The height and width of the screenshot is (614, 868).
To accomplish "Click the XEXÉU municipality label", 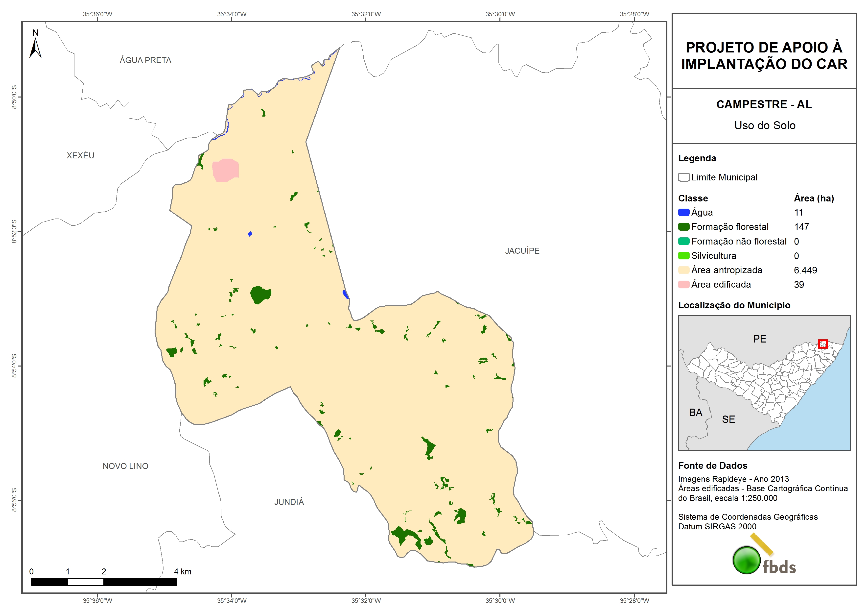I will coord(81,155).
